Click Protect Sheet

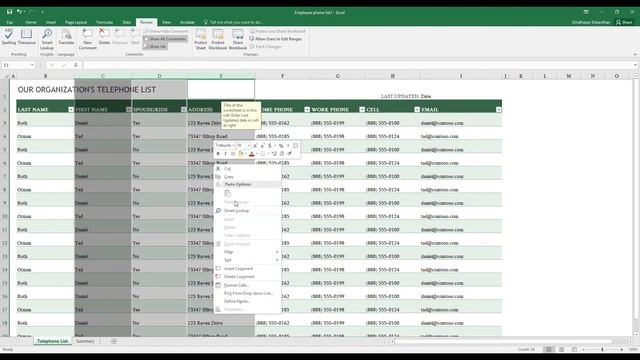tap(200, 39)
